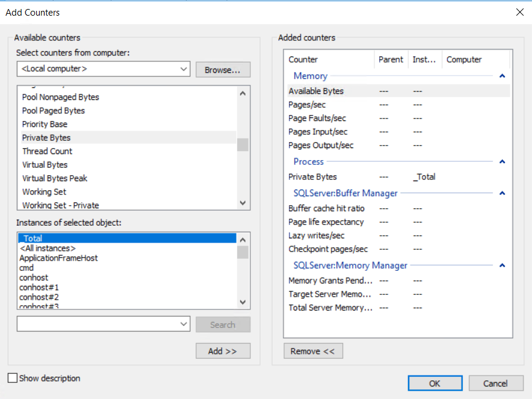Collapse the Memory counter group
This screenshot has width=532, height=399.
coord(502,76)
